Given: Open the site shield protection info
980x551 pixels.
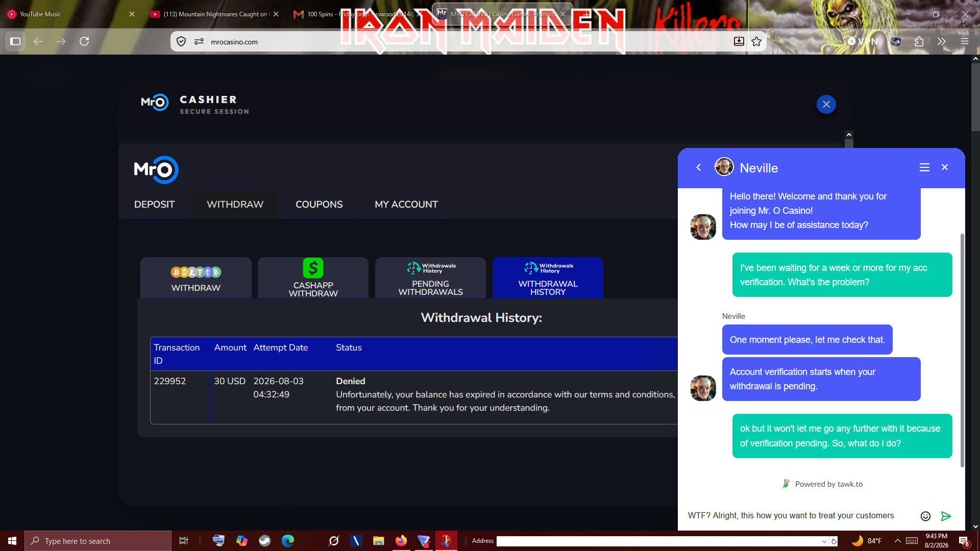Looking at the screenshot, I should [x=181, y=41].
